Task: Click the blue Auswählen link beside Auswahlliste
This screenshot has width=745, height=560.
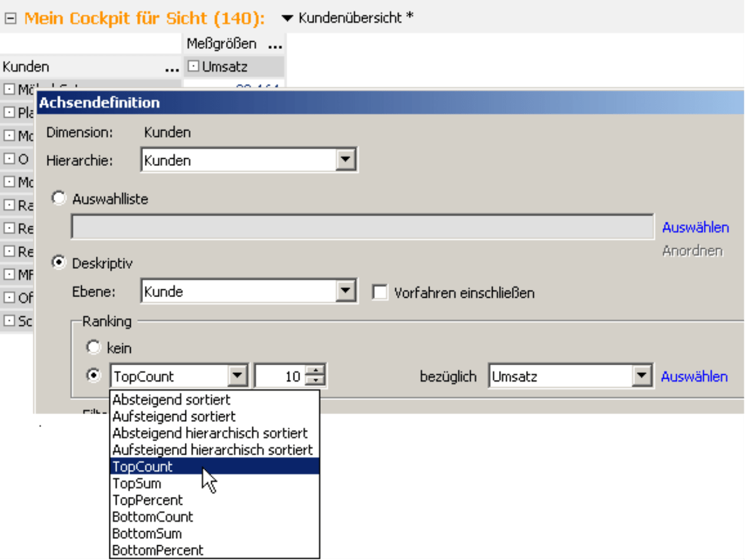Action: (696, 227)
